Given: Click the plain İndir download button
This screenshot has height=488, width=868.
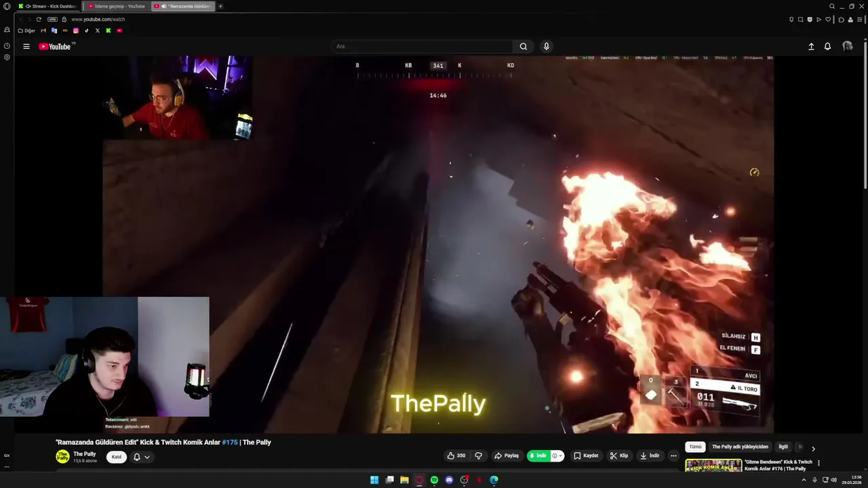Looking at the screenshot, I should (x=649, y=455).
